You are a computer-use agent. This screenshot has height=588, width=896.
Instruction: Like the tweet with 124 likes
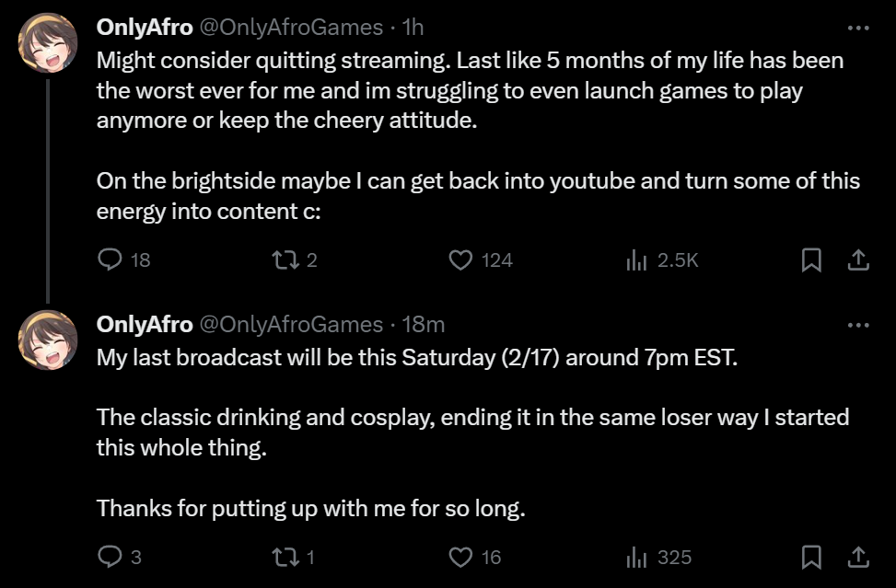(x=460, y=260)
